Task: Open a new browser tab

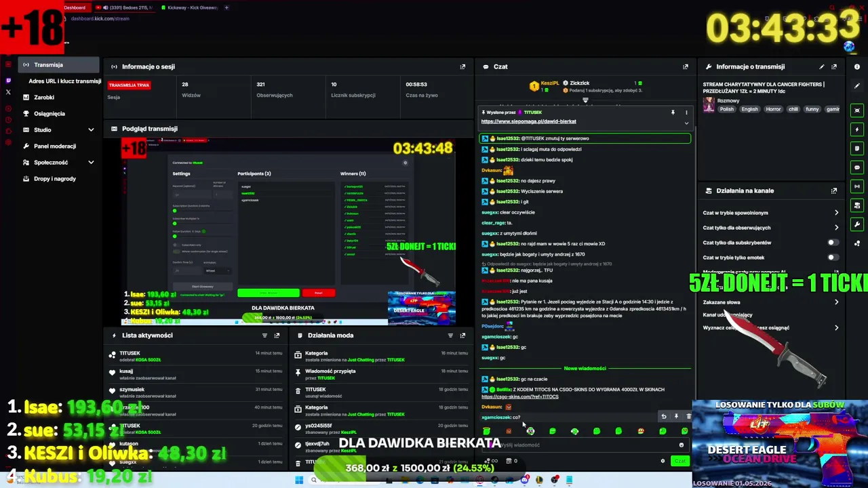Action: (x=226, y=7)
